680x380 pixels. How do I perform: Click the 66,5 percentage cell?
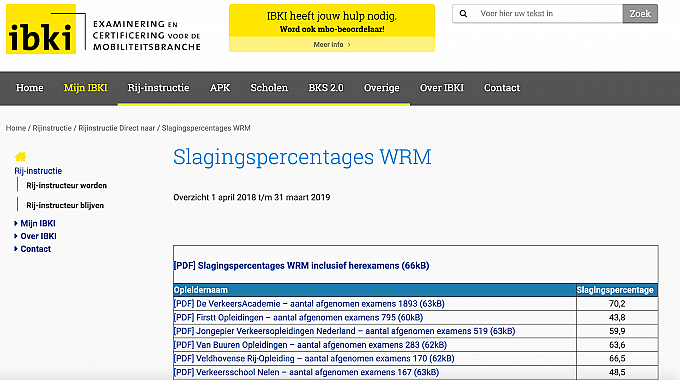(617, 358)
